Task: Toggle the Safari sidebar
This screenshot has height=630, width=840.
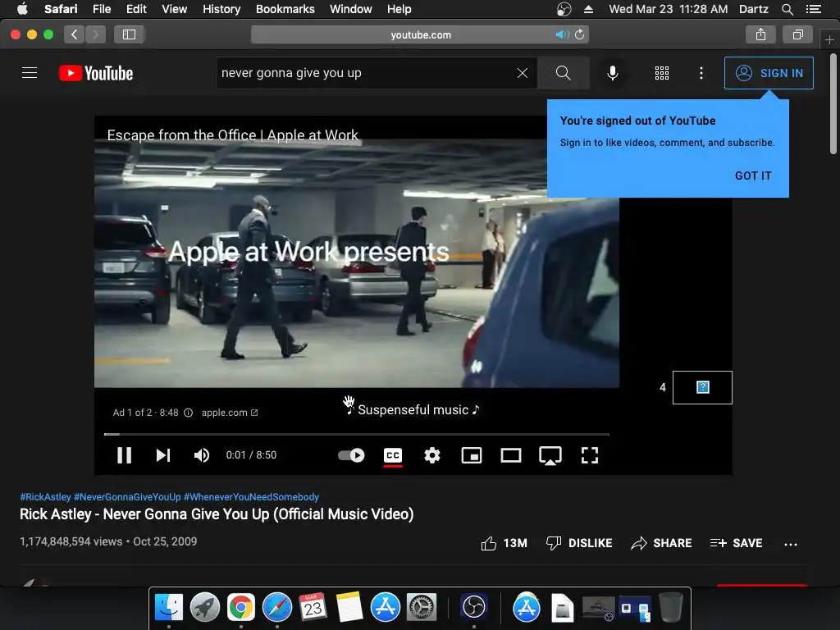Action: (x=129, y=34)
